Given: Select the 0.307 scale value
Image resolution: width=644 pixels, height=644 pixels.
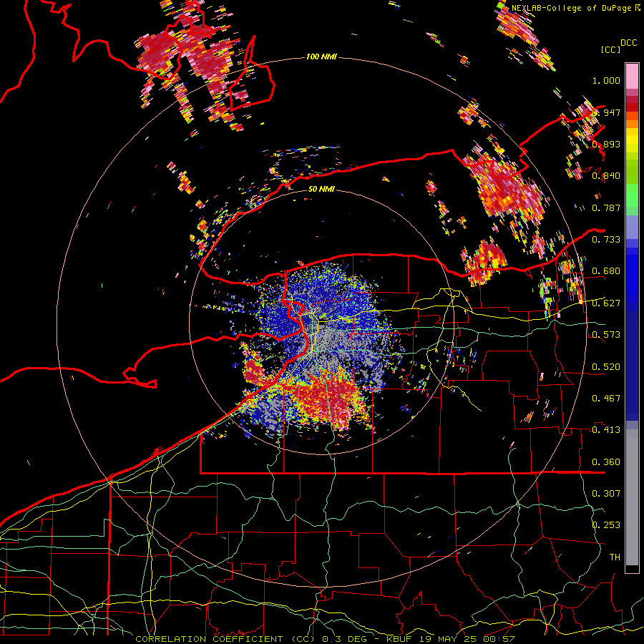Looking at the screenshot, I should 606,494.
